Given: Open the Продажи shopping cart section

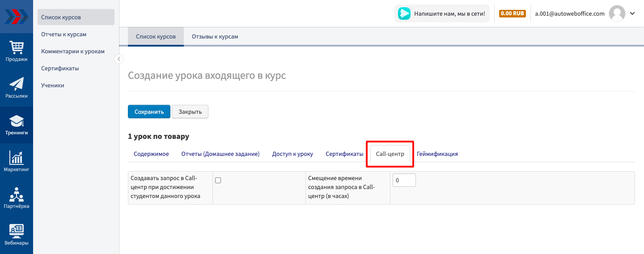Looking at the screenshot, I should click(17, 51).
